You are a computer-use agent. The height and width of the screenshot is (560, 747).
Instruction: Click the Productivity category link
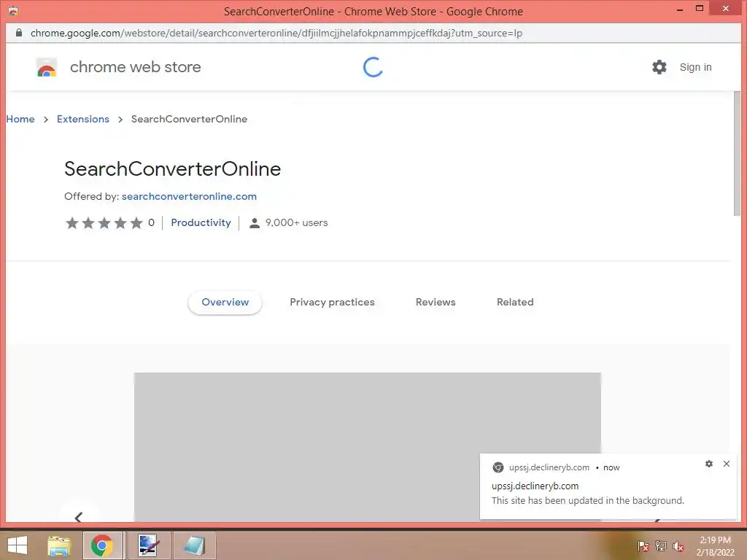coord(201,222)
